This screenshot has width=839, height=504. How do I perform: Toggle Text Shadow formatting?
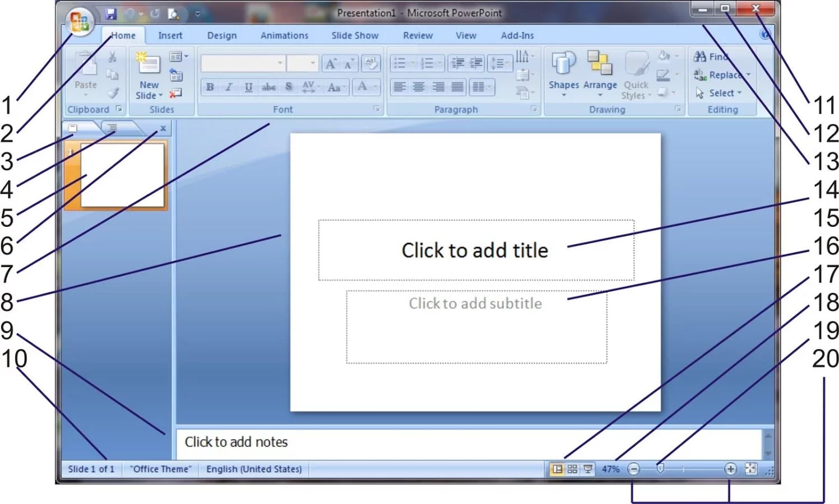pyautogui.click(x=289, y=87)
